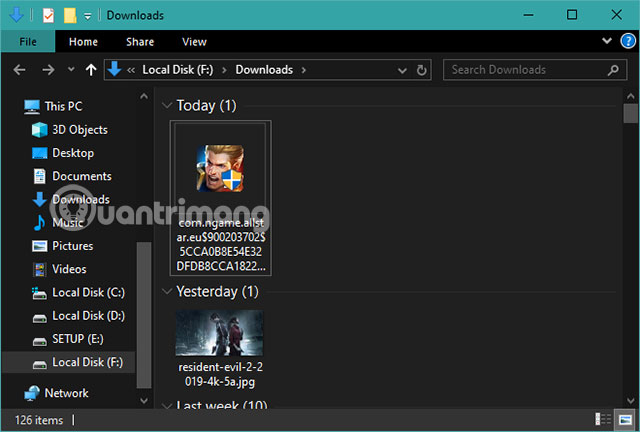This screenshot has width=640, height=432.
Task: Click the file list scrollbar thumb
Action: (631, 113)
